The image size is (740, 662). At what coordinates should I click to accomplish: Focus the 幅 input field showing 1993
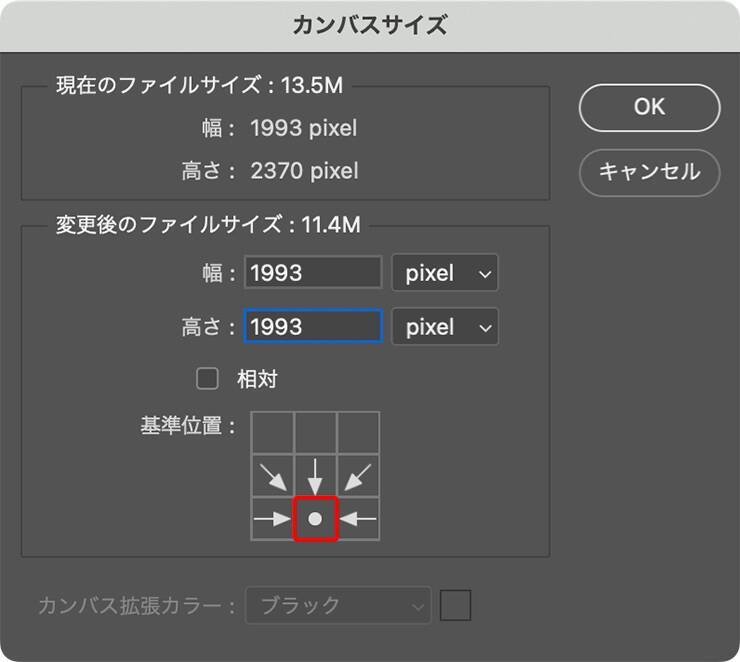point(313,273)
